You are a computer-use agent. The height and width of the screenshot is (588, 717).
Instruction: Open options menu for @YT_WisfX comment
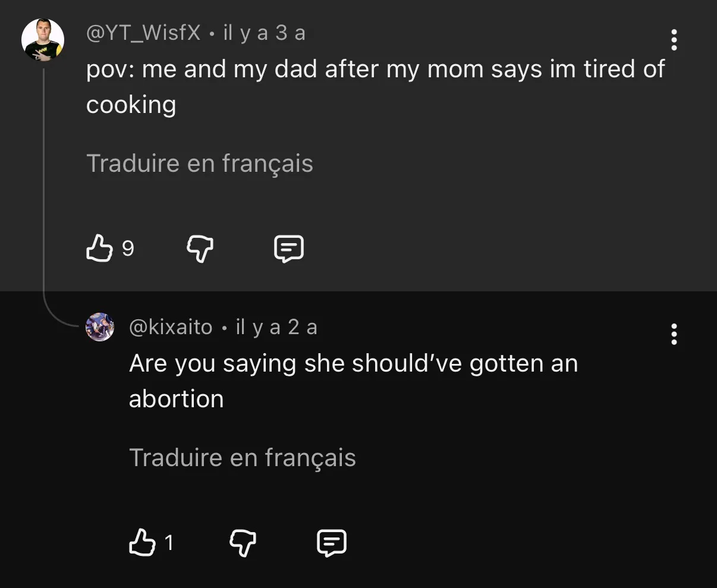674,40
